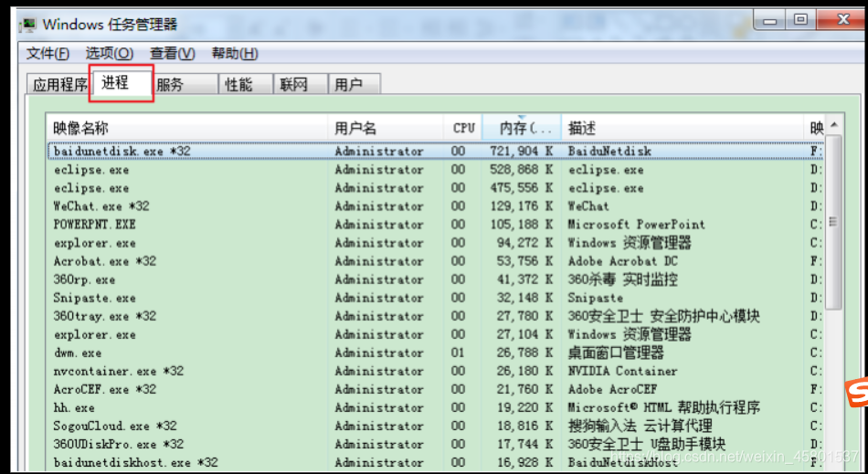Sort by 描述 column header
This screenshot has width=868, height=474.
pyautogui.click(x=683, y=128)
